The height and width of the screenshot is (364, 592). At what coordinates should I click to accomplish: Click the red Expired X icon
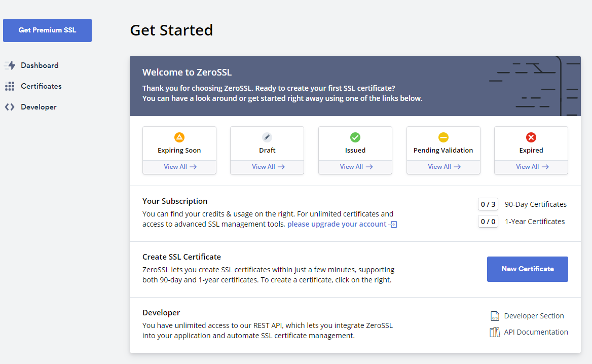[531, 137]
